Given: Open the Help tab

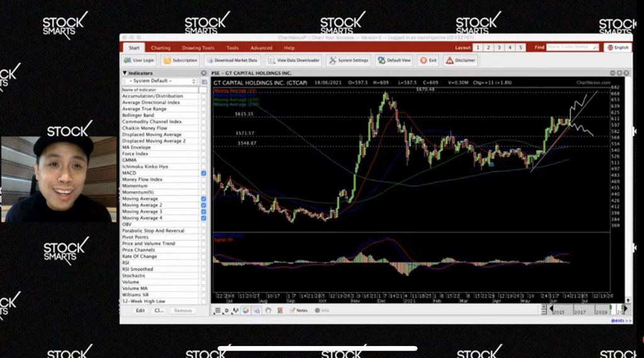Looking at the screenshot, I should coord(289,48).
